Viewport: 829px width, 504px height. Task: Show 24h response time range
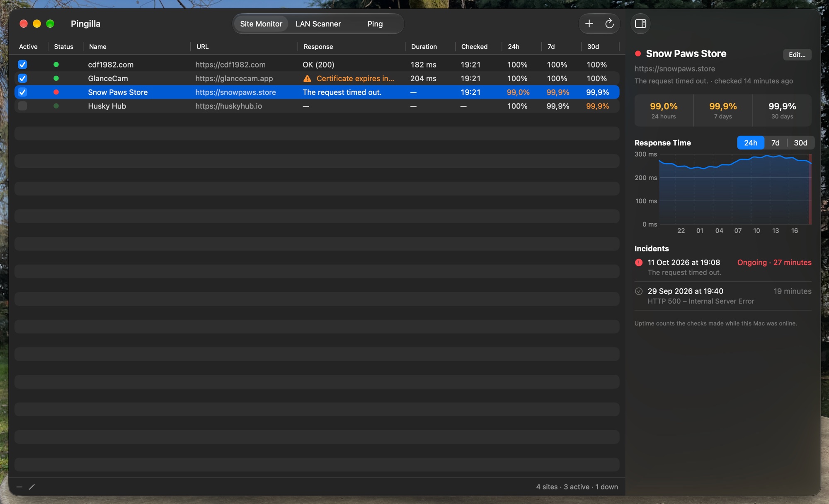click(751, 143)
